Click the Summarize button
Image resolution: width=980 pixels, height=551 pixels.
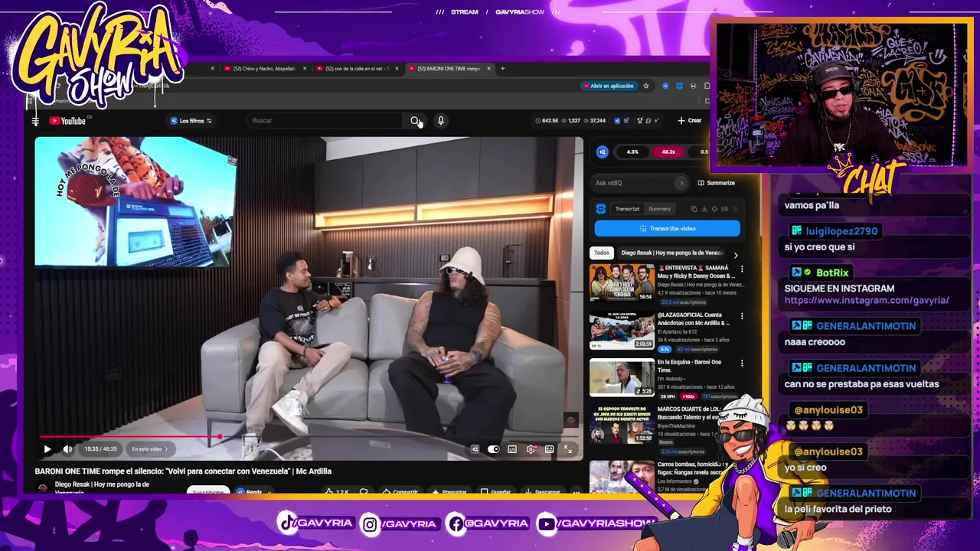point(717,183)
